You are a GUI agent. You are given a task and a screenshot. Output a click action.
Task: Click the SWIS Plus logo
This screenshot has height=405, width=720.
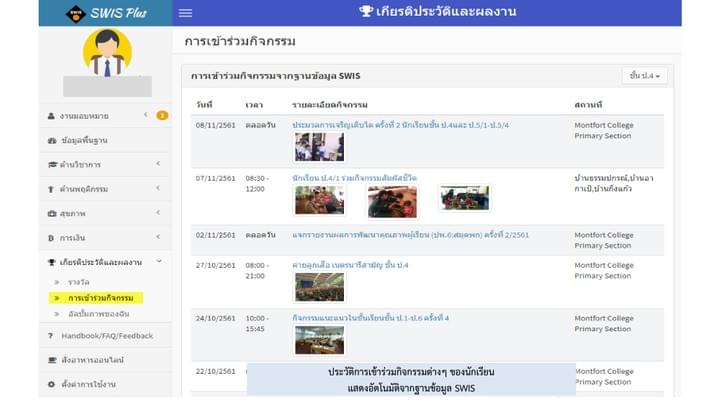point(106,13)
